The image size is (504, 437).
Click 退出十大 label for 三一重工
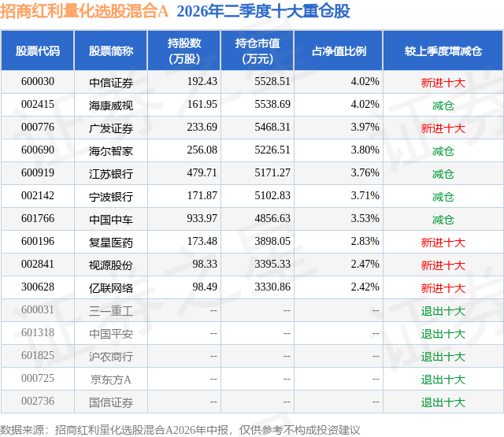click(x=443, y=311)
